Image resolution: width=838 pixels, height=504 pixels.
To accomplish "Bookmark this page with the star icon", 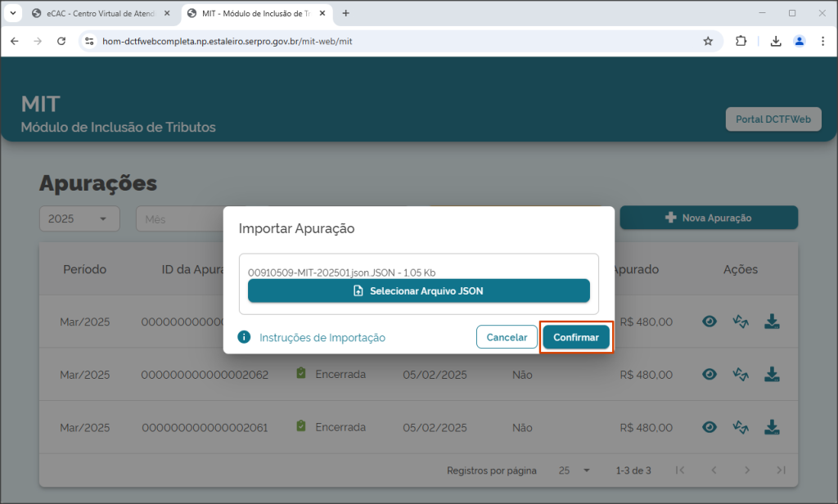I will coord(708,41).
